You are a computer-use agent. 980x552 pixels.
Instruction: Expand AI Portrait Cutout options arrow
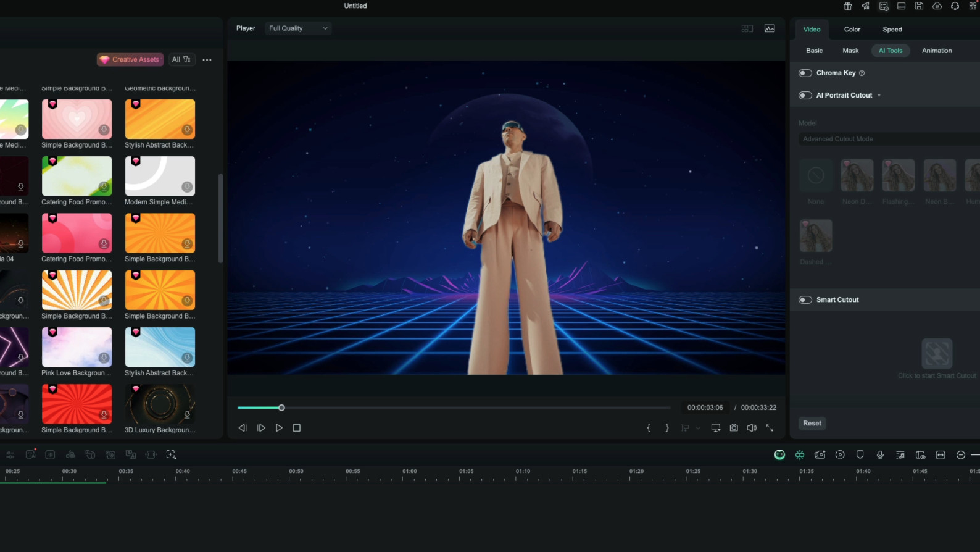click(879, 95)
